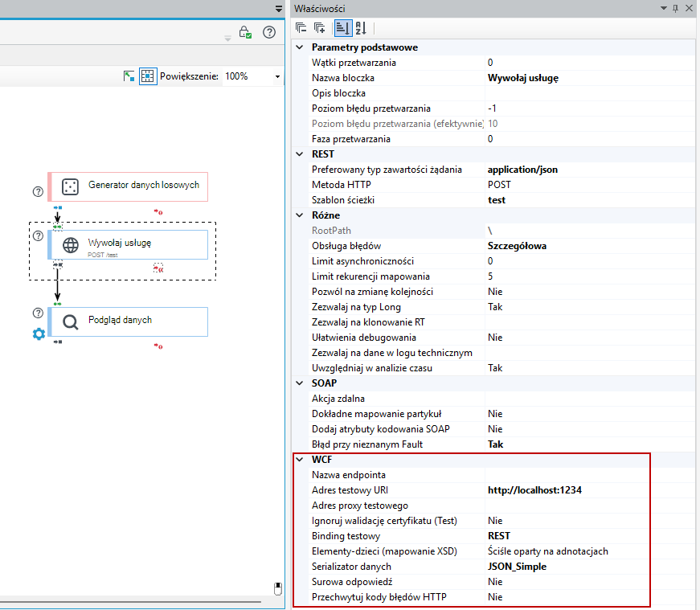700x610 pixels.
Task: Toggle alphabetical A-Z sort in Właściwości toolbar
Action: 361,28
